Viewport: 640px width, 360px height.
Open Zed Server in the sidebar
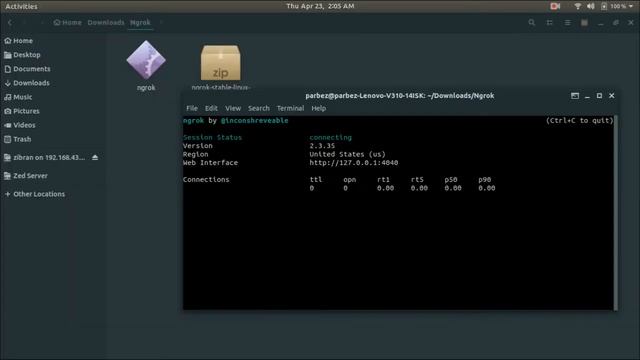click(x=26, y=176)
